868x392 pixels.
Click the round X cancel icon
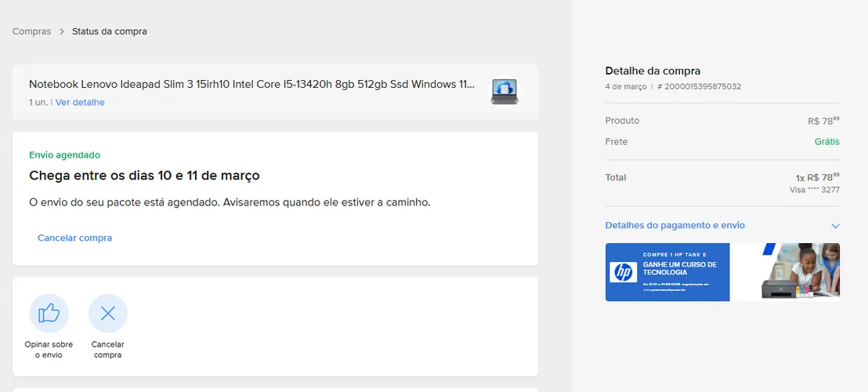[108, 314]
